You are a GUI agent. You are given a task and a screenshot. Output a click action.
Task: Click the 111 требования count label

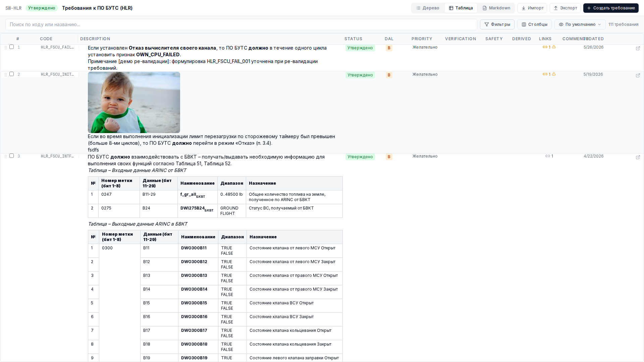[624, 24]
